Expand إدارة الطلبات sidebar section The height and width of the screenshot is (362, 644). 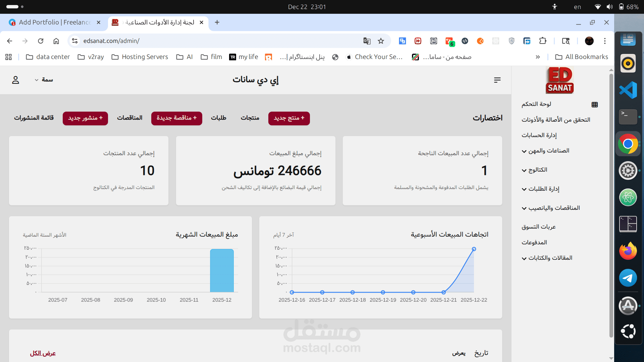(541, 189)
